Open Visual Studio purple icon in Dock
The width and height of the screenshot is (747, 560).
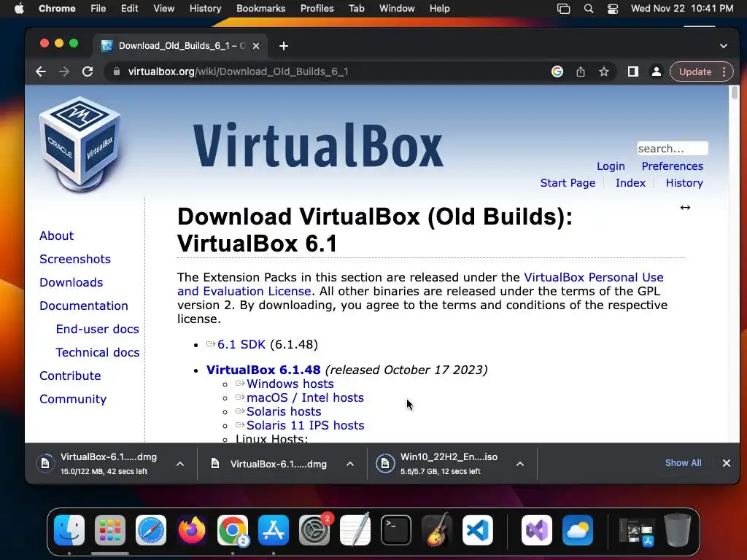537,530
